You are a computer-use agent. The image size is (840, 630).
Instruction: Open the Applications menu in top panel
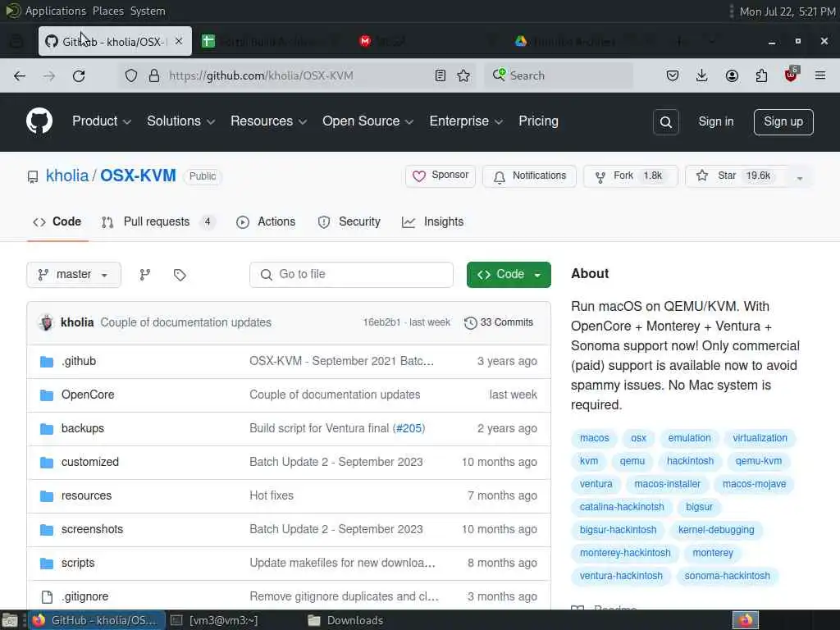click(56, 11)
